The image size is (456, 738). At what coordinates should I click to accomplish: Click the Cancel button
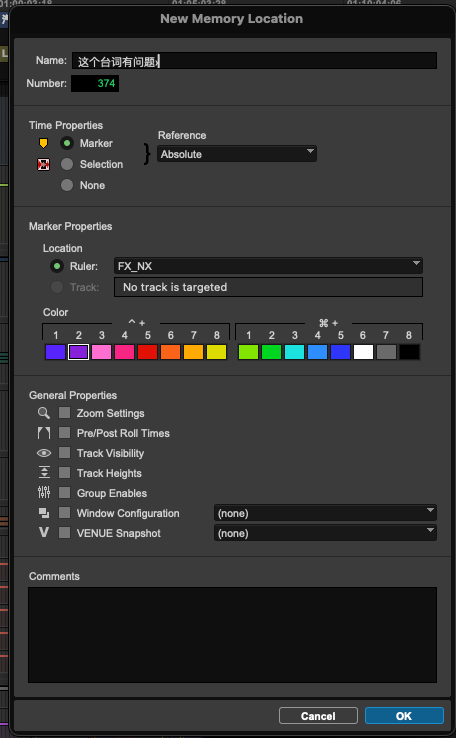click(x=318, y=716)
